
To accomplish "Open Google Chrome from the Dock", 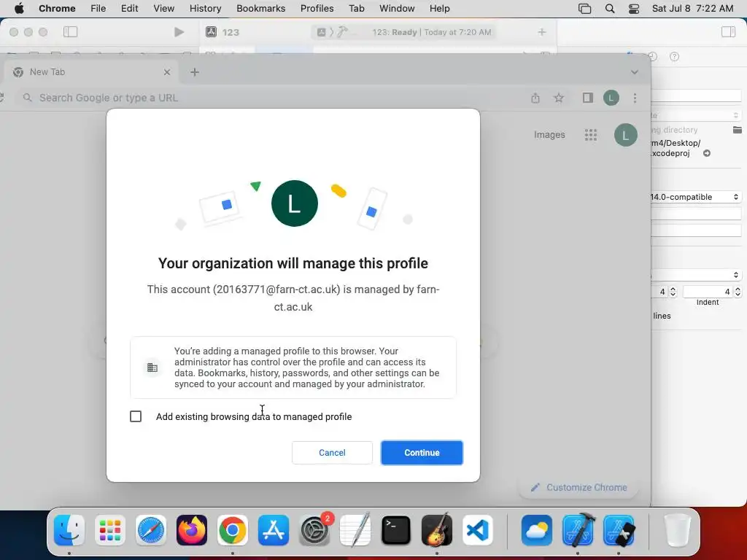I will pos(233,530).
